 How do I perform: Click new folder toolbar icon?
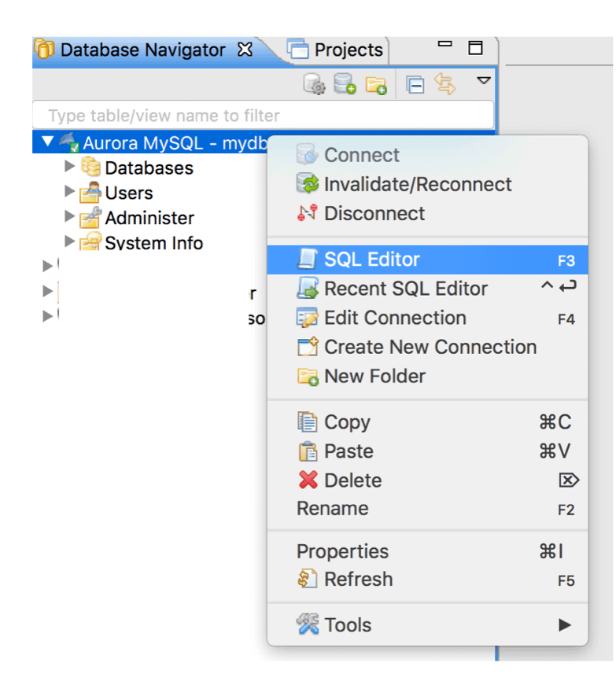[376, 85]
